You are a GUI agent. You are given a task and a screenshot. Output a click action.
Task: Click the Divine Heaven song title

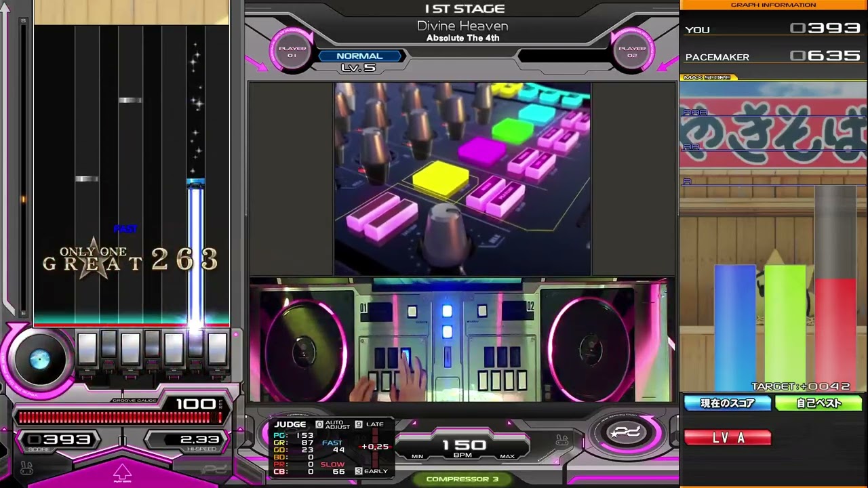(462, 26)
